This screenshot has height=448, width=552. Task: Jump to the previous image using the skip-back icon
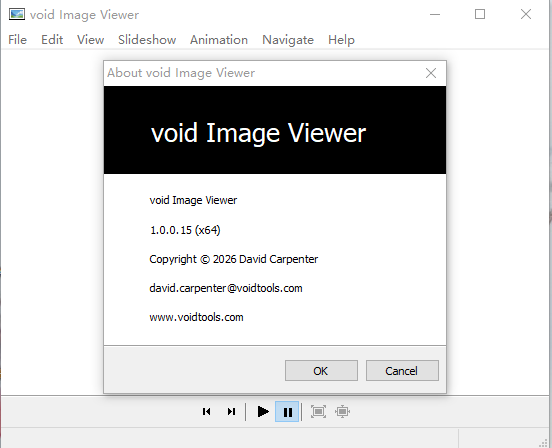coord(207,411)
